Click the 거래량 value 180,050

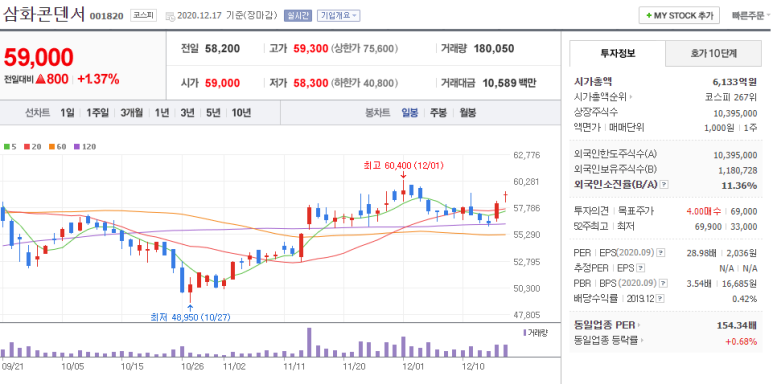point(493,49)
